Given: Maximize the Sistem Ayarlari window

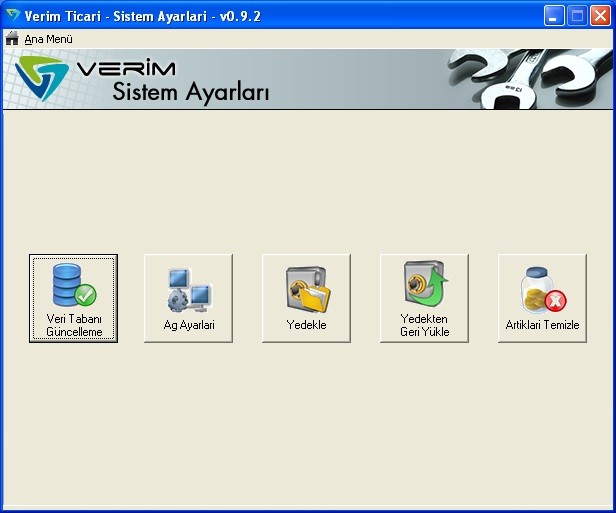Looking at the screenshot, I should point(577,16).
